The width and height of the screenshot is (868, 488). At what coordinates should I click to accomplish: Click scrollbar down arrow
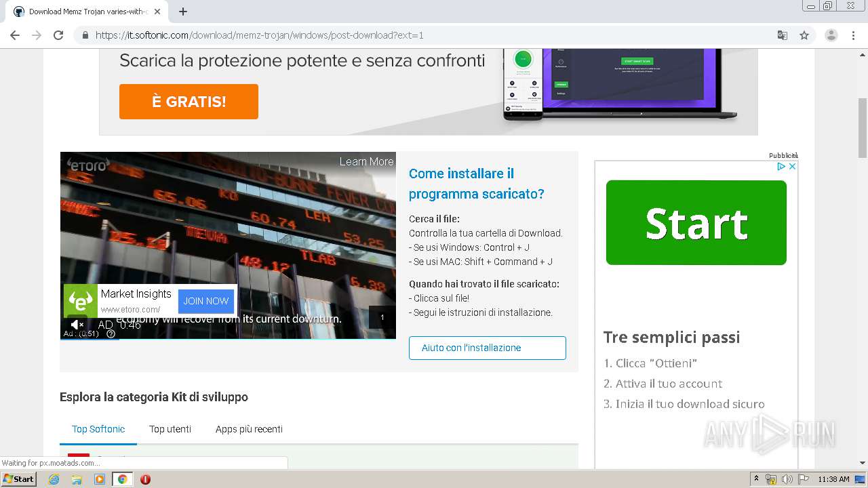pyautogui.click(x=863, y=463)
